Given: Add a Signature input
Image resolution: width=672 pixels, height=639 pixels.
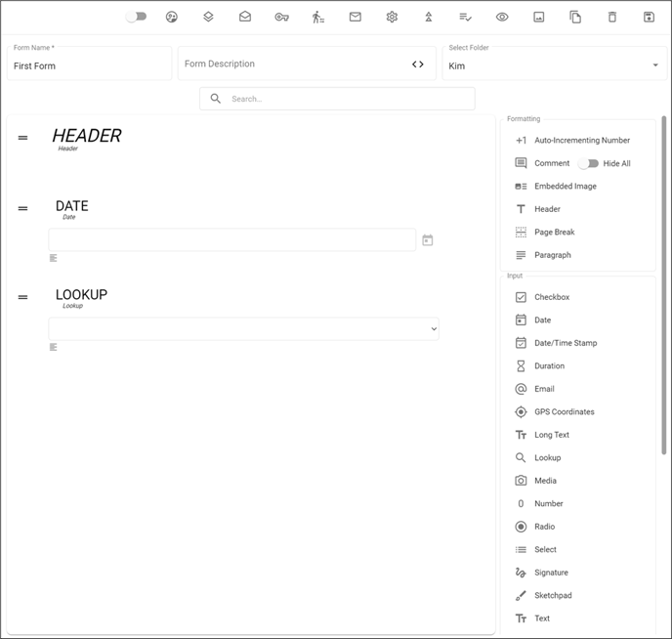Looking at the screenshot, I should click(x=541, y=573).
